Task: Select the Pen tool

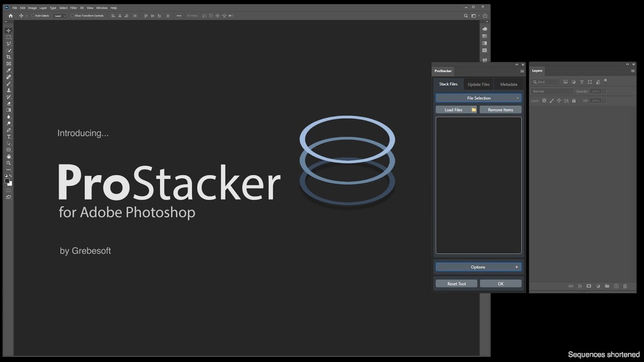Action: (9, 130)
